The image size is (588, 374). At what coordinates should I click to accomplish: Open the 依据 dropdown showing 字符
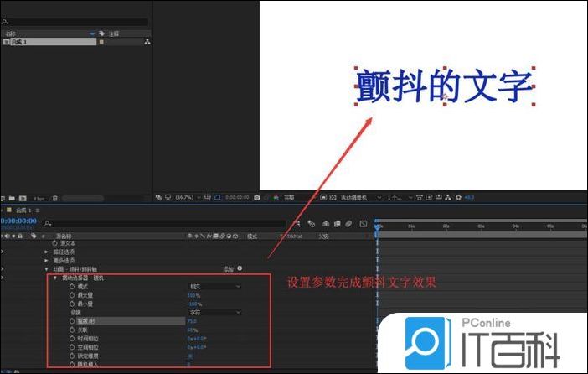tap(214, 312)
